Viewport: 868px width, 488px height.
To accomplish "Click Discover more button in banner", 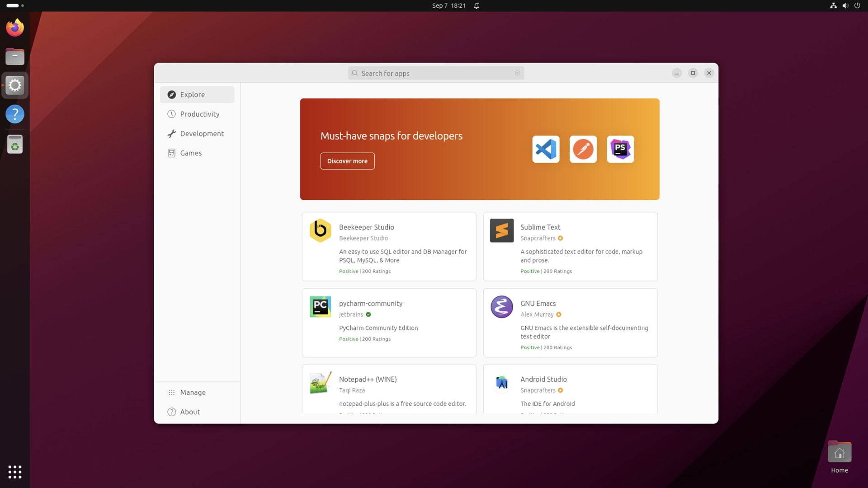I will tap(347, 160).
